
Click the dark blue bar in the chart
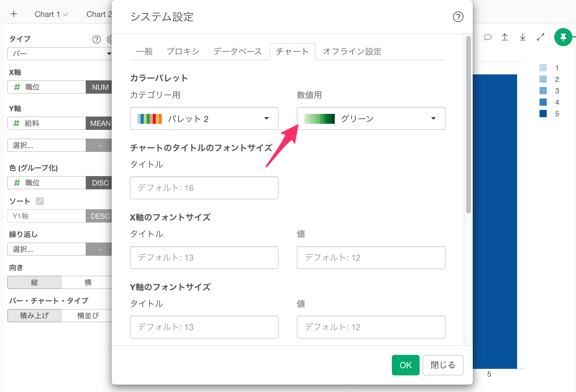tap(495, 221)
